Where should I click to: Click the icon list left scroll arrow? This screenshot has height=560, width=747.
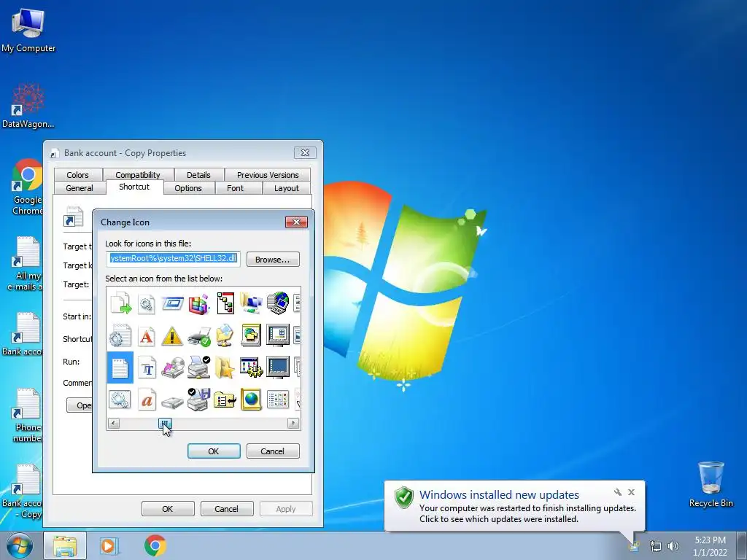click(113, 423)
